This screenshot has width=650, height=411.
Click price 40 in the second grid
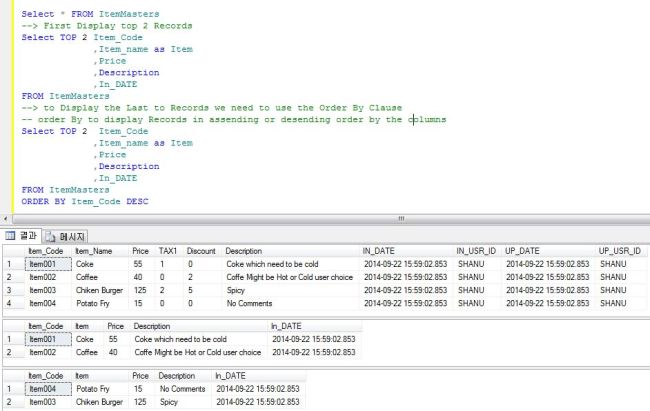(x=117, y=352)
